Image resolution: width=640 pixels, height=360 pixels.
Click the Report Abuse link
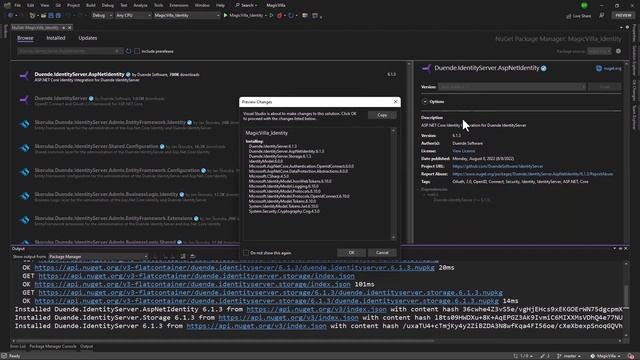(x=533, y=174)
